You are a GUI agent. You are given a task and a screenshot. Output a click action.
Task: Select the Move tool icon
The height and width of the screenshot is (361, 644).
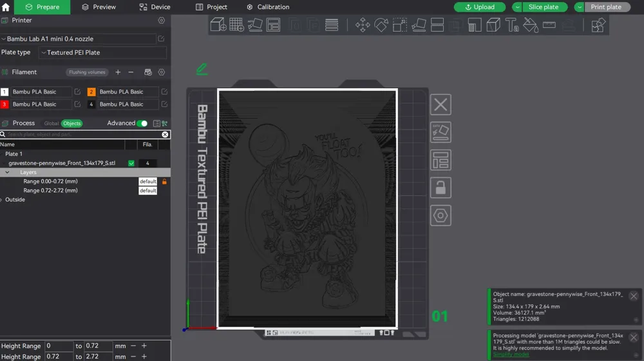363,24
